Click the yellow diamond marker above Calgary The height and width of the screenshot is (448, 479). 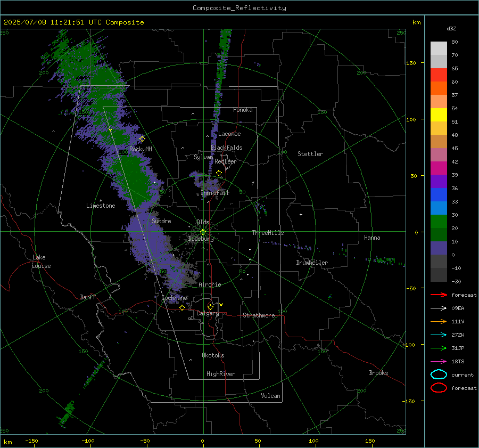point(210,307)
